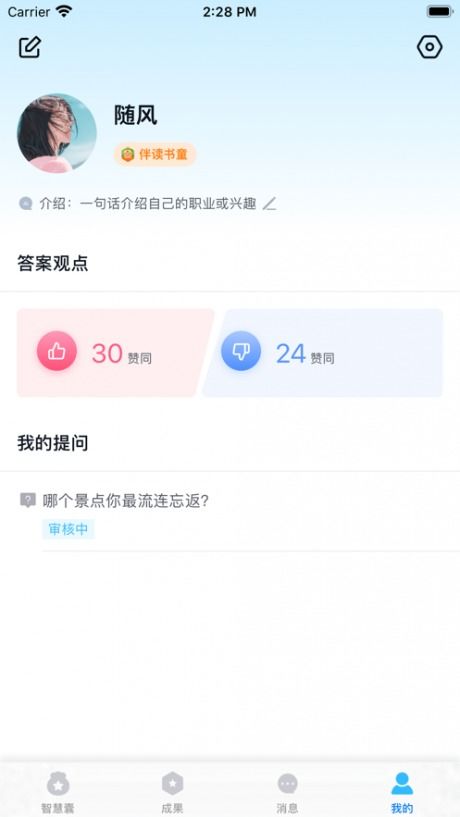This screenshot has width=460, height=817.
Task: Tap the username 随风
Action: pos(135,115)
